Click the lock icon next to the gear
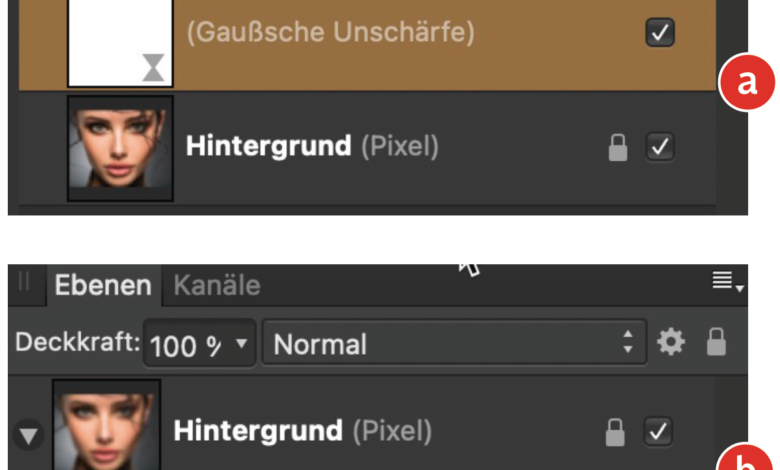 (x=716, y=343)
